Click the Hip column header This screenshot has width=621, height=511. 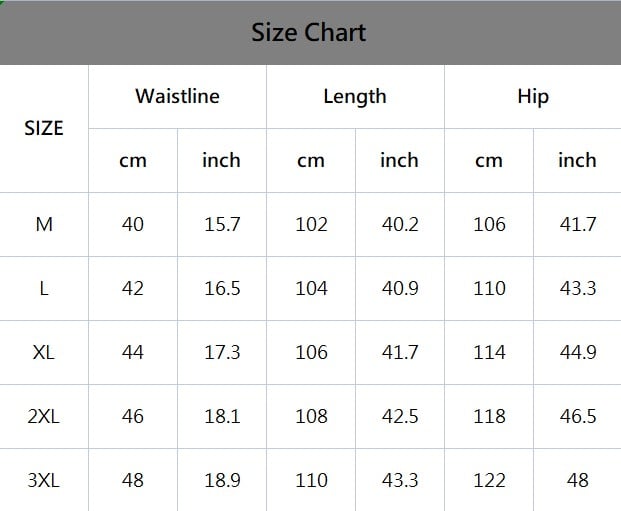[532, 97]
